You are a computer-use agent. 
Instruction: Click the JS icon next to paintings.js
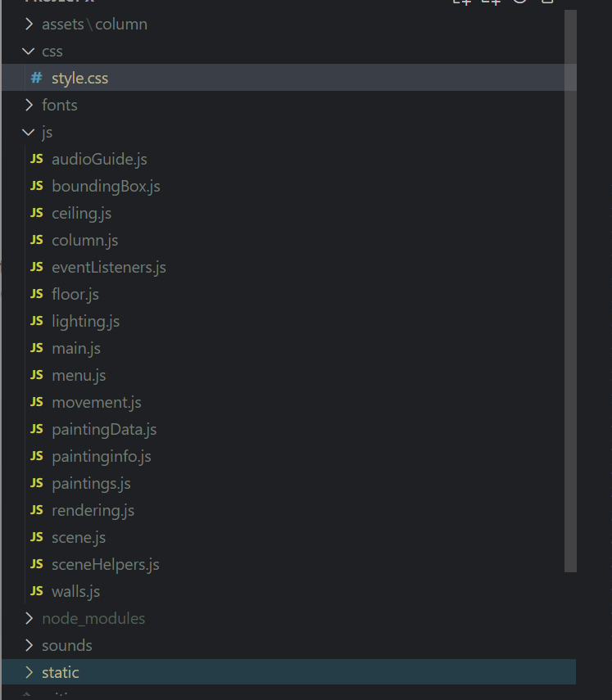pyautogui.click(x=37, y=483)
